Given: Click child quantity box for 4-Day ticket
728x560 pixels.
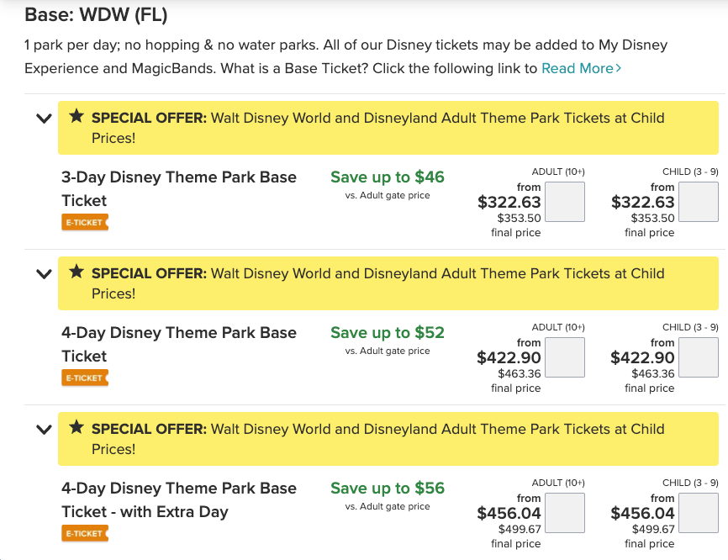Looking at the screenshot, I should (x=698, y=357).
